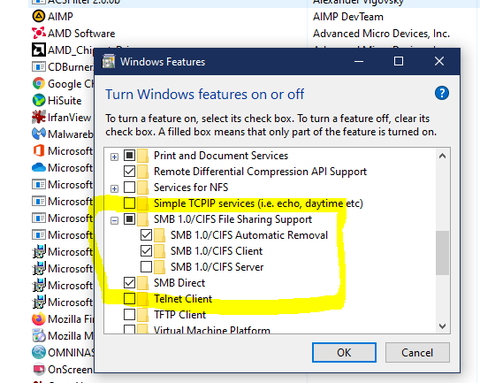This screenshot has width=480, height=383.
Task: Uncheck SMB 1.0/CIFS Automatic Removal
Action: (x=146, y=235)
